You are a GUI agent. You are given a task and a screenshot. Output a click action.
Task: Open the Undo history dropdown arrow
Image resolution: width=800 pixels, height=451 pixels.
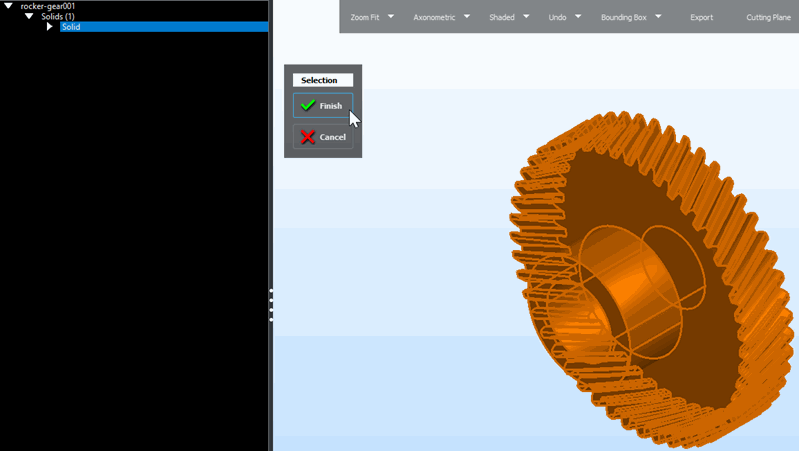[x=578, y=17]
